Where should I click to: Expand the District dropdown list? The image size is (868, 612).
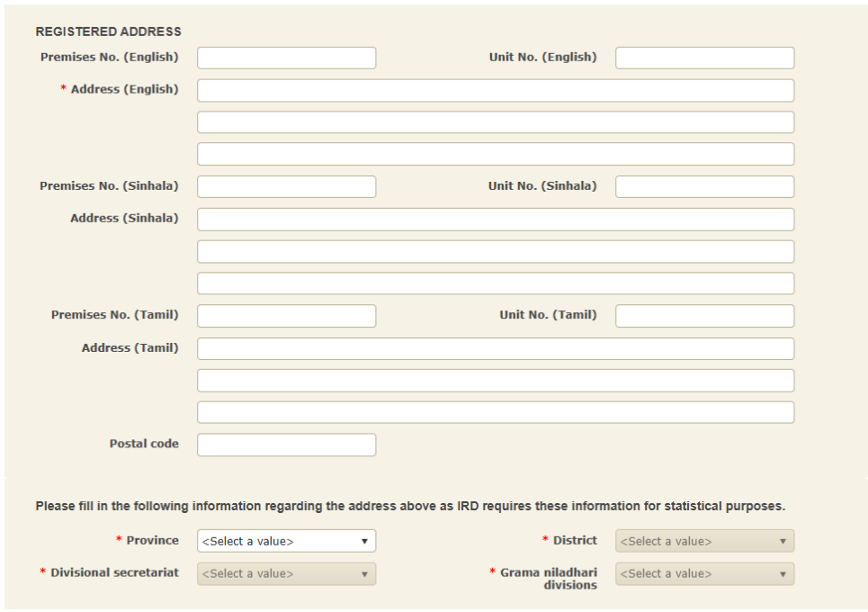point(704,541)
